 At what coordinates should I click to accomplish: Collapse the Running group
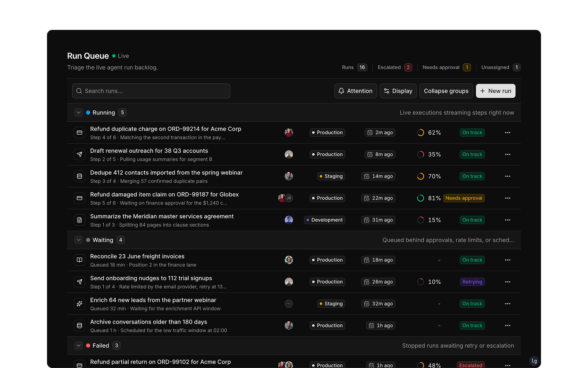tap(79, 112)
